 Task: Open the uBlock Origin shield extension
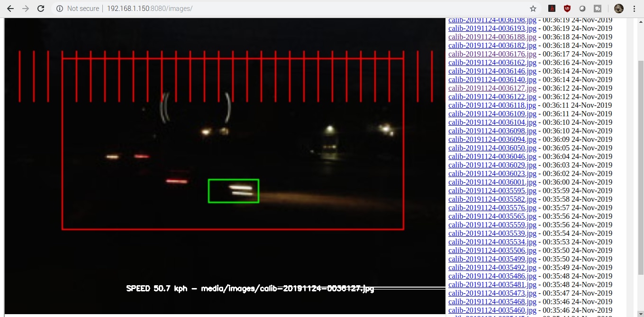567,9
